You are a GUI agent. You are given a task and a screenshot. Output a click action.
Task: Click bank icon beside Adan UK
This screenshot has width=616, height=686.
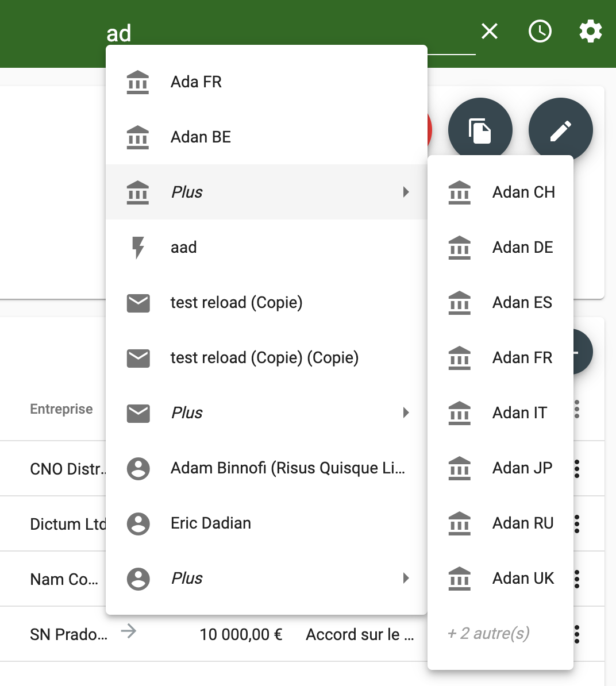click(459, 579)
